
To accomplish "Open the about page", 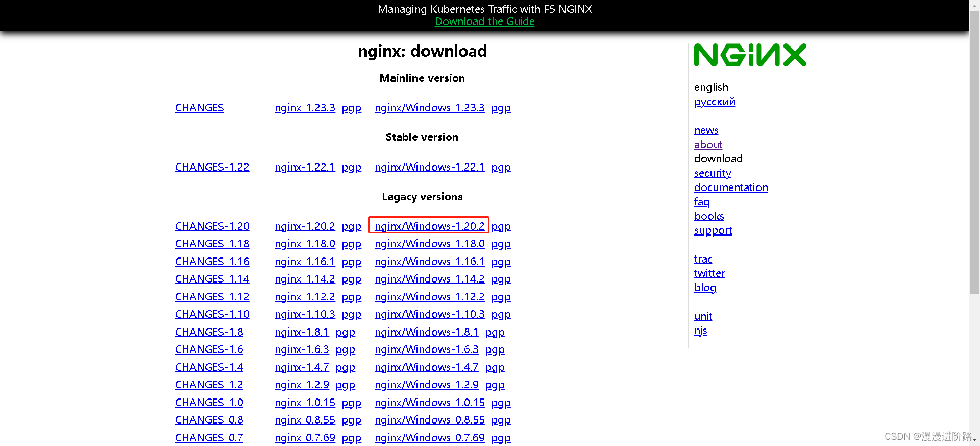I will (708, 145).
